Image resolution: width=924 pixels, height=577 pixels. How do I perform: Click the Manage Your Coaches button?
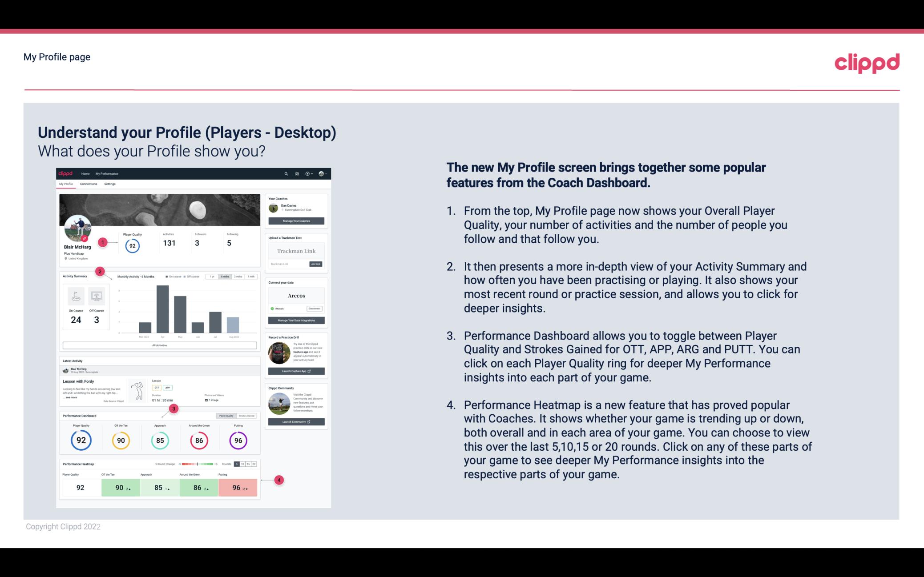pyautogui.click(x=297, y=221)
